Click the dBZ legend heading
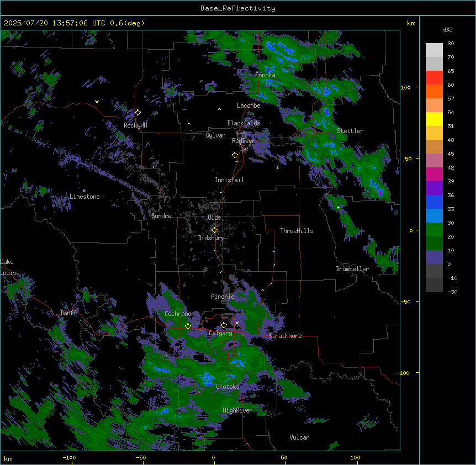Viewport: 476px width, 465px height. 447,30
